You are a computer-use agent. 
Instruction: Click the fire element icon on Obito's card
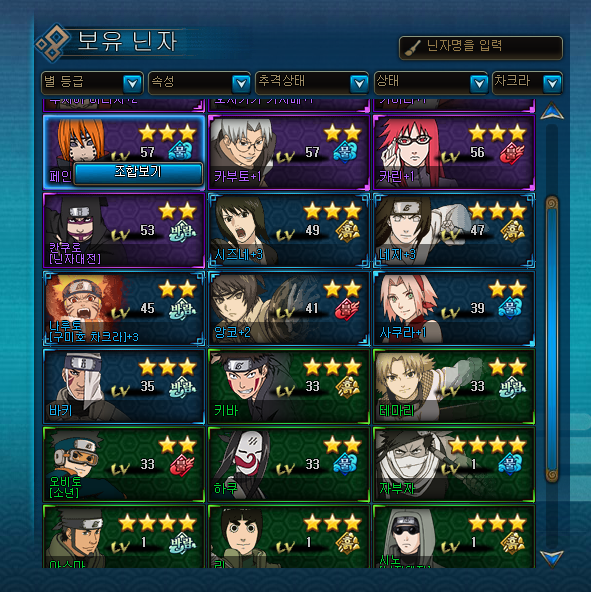pos(181,465)
